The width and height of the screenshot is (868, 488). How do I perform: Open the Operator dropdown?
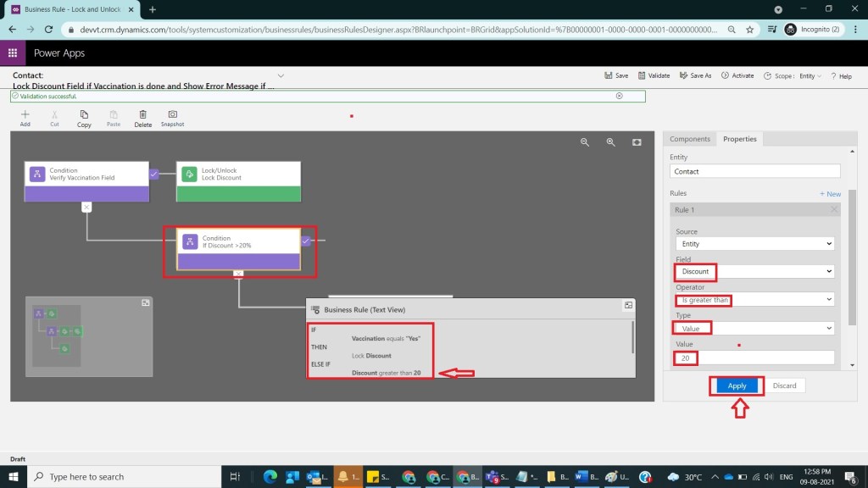coord(754,300)
